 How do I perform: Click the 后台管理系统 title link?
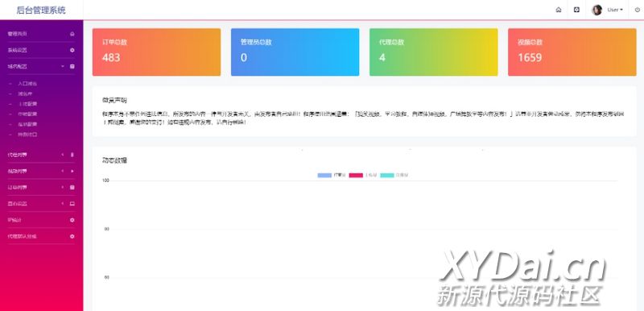pyautogui.click(x=41, y=10)
